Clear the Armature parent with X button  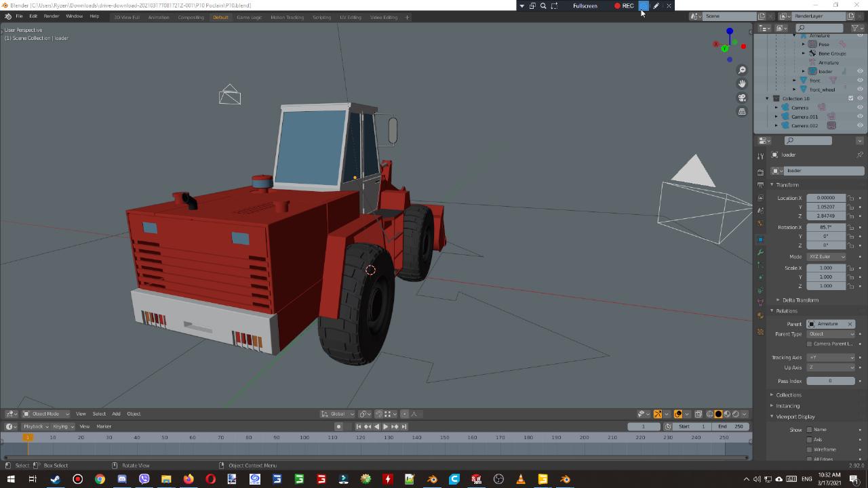coord(850,324)
